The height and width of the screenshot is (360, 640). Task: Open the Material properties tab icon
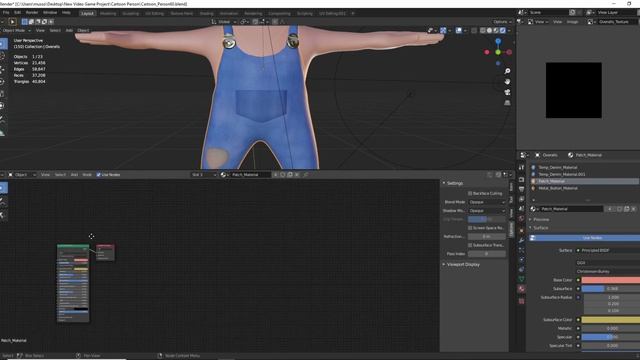(522, 289)
